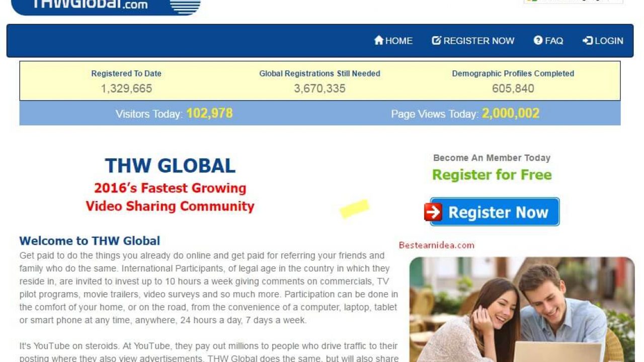Click the sign-in arrow icon beside LOGIN
This screenshot has height=362, width=644.
pyautogui.click(x=587, y=40)
